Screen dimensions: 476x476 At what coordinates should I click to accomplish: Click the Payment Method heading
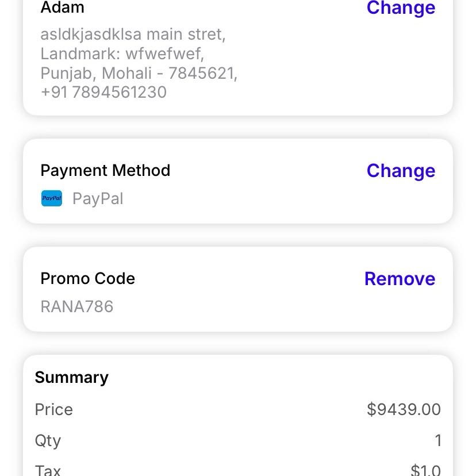coord(105,171)
